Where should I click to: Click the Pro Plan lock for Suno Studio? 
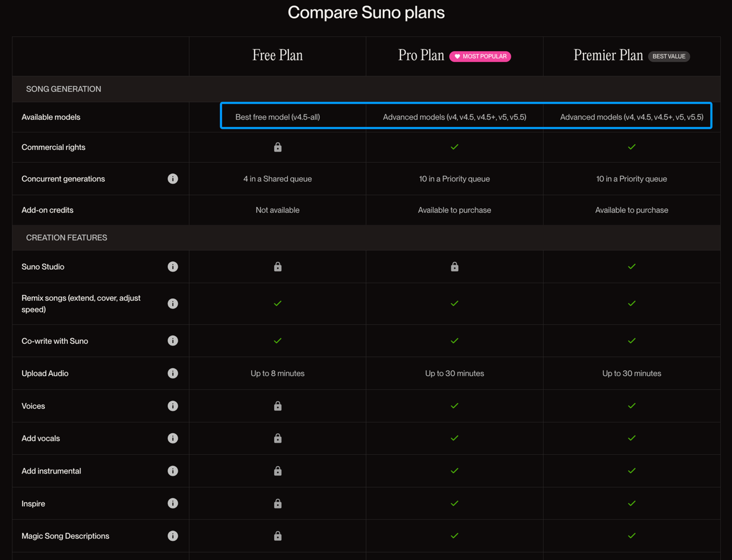coord(454,267)
